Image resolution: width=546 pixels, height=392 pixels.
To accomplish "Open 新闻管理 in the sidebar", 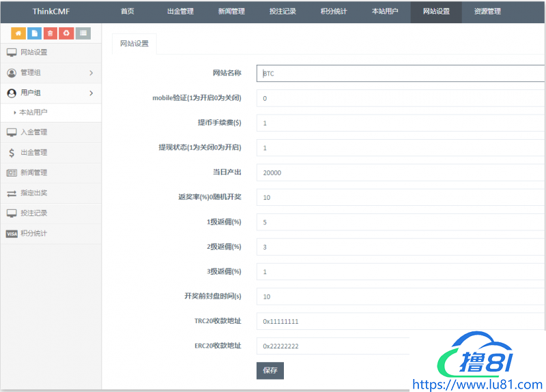I will [x=34, y=173].
